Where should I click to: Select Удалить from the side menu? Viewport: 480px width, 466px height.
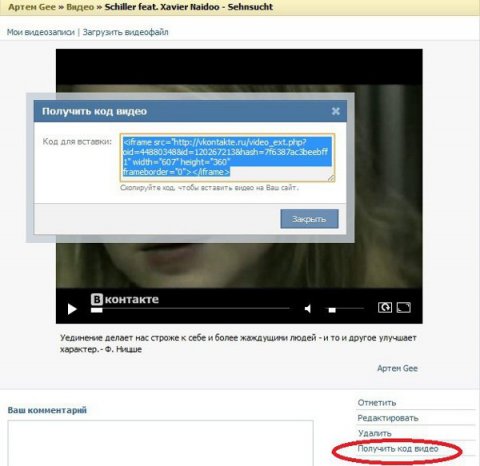tap(375, 433)
